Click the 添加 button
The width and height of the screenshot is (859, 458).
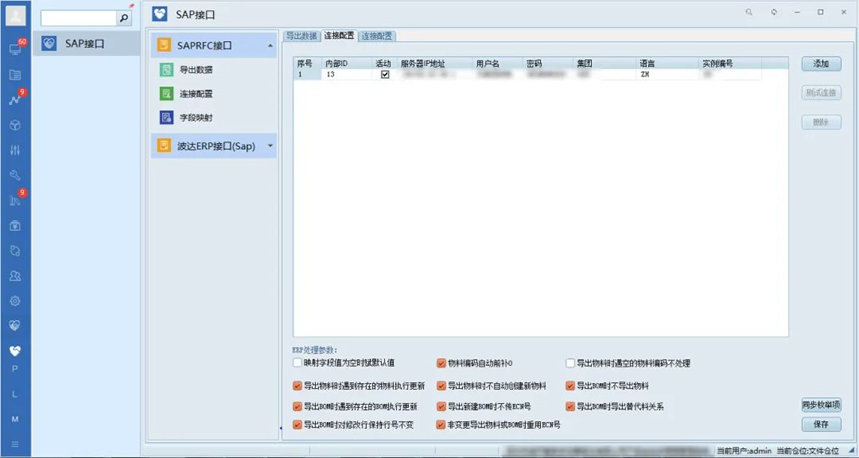[821, 64]
